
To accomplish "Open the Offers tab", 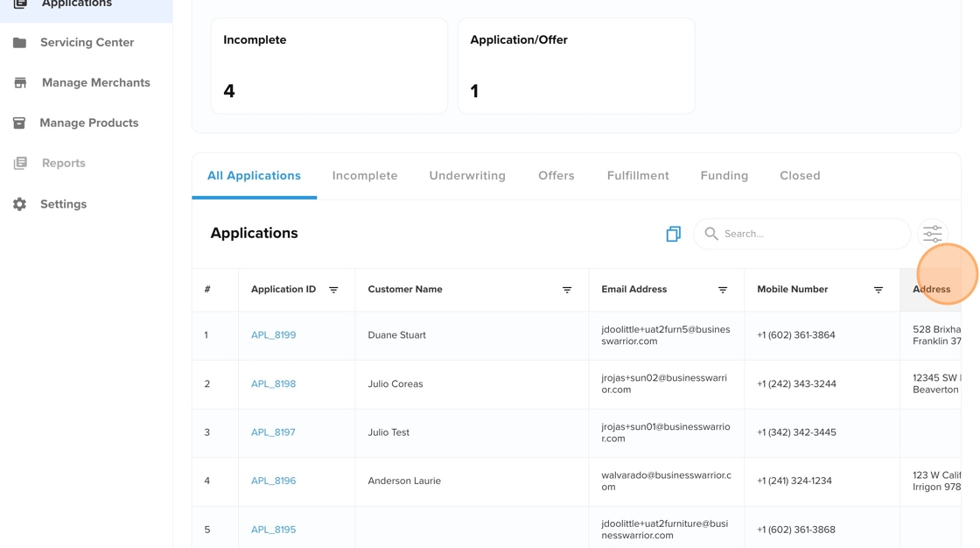I will tap(556, 176).
